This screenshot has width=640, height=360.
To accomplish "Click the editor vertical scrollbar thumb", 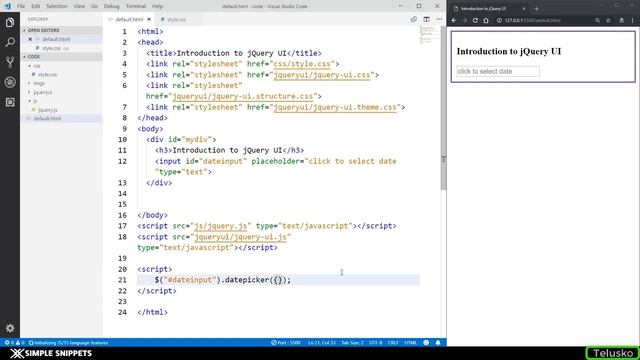I will pyautogui.click(x=443, y=108).
